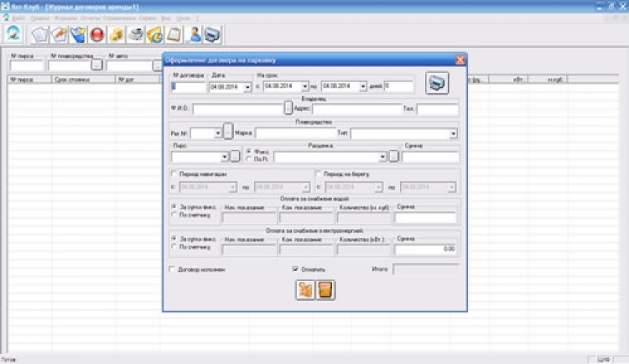The width and height of the screenshot is (629, 364).
Task: Click the "..." browse button next to Пирс combo
Action: point(235,156)
